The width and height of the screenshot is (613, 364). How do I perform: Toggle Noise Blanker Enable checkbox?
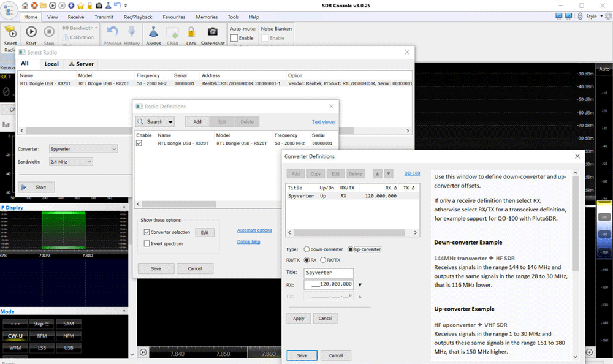click(x=265, y=38)
